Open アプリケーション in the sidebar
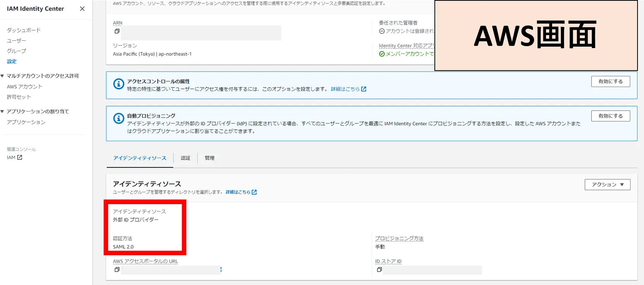Screen dimensions: 644x285 click(x=26, y=122)
